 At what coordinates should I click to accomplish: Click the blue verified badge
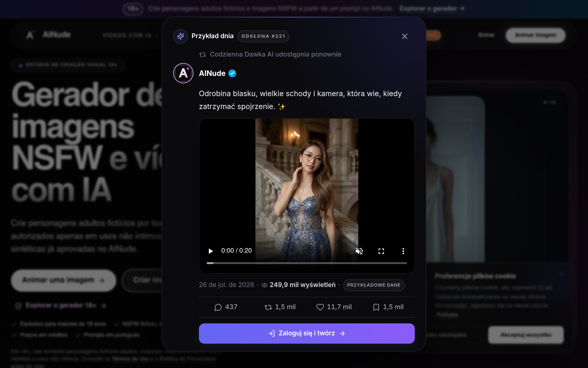click(232, 73)
